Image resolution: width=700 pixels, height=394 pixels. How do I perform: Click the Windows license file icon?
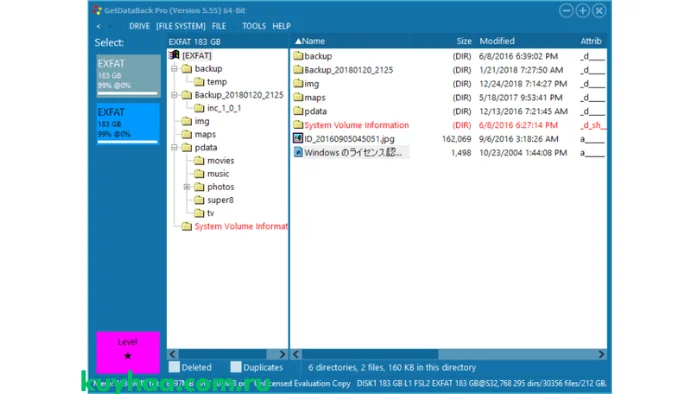tap(298, 152)
